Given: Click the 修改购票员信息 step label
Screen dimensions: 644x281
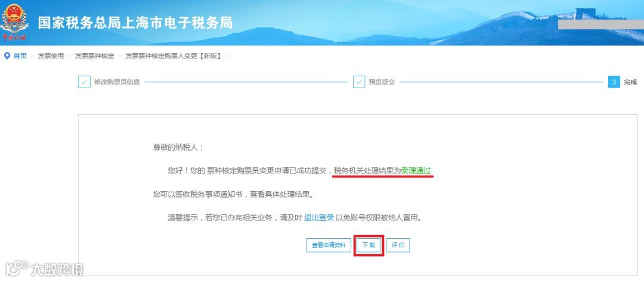Looking at the screenshot, I should tap(117, 82).
